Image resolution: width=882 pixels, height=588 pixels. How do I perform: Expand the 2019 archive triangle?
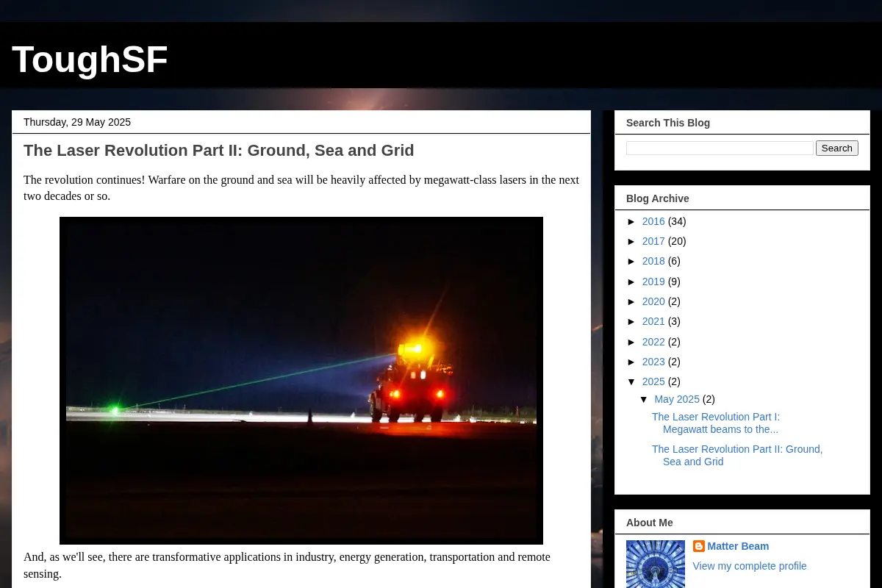point(632,282)
